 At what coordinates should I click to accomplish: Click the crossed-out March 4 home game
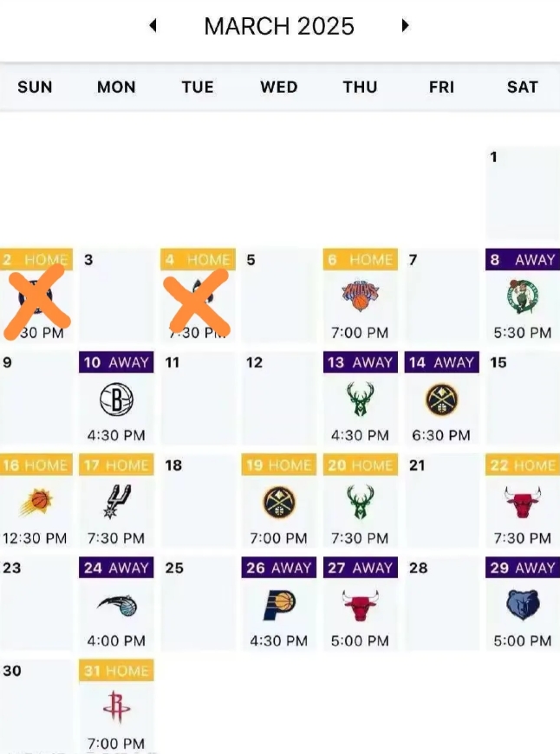(198, 296)
